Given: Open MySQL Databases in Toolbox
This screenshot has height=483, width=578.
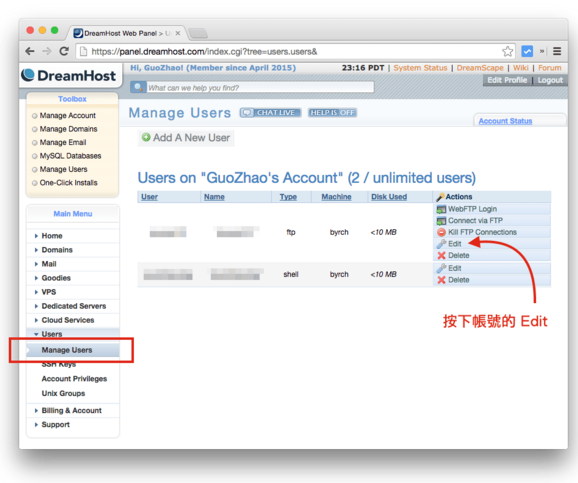Looking at the screenshot, I should (70, 156).
